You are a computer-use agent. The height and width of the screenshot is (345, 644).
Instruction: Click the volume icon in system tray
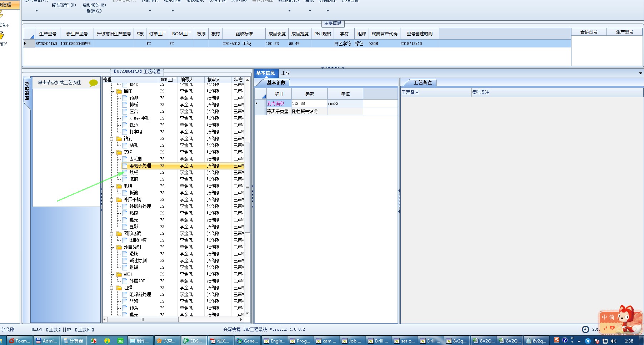click(x=614, y=341)
